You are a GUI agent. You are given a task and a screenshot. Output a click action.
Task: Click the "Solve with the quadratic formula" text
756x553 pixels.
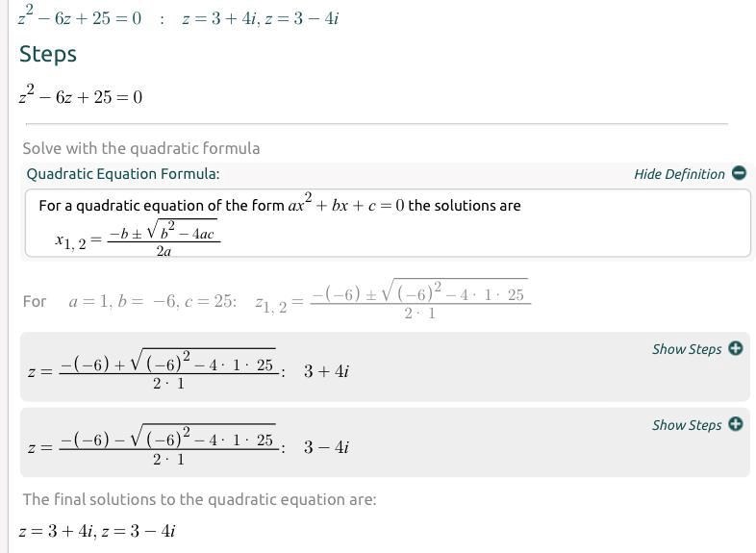141,148
